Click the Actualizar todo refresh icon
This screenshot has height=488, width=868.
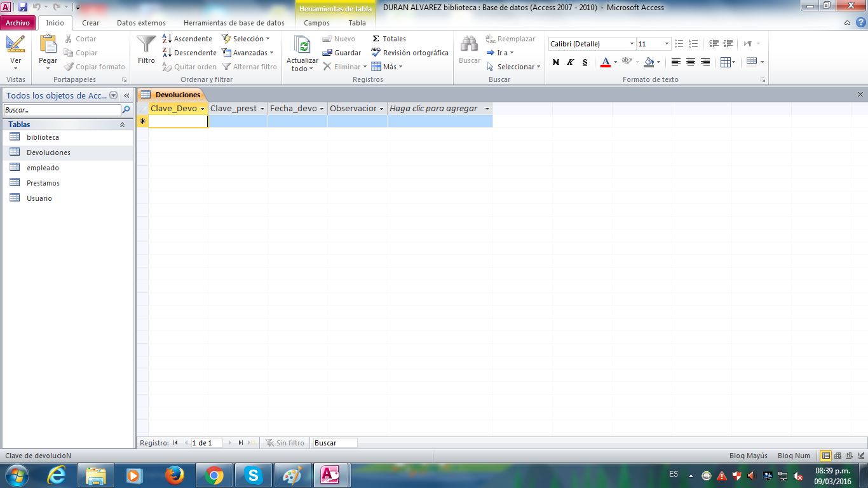click(302, 45)
